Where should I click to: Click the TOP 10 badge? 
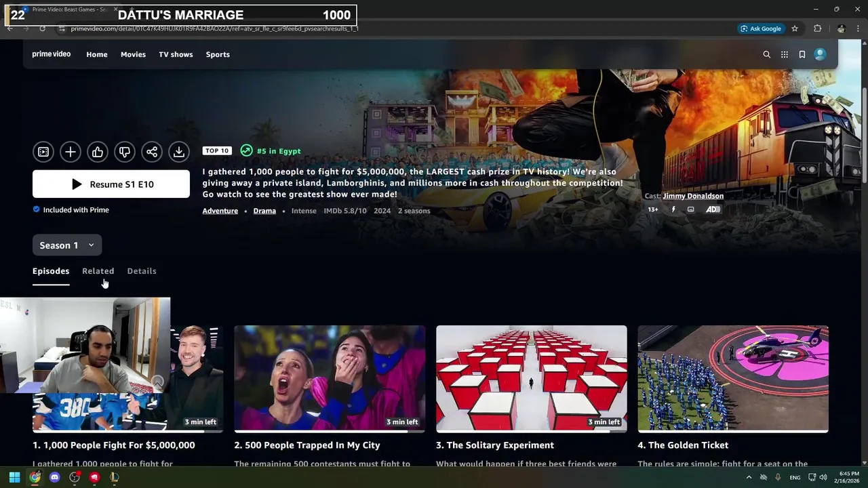(217, 150)
